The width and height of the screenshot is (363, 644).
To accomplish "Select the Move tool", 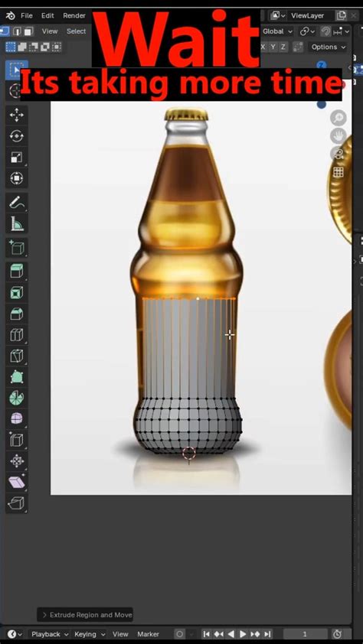I will coord(16,115).
